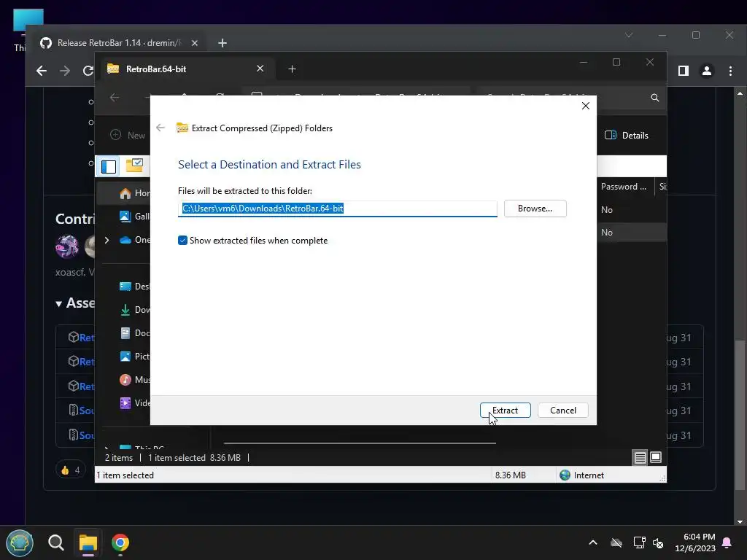Click the search magnifier in File Explorer
The width and height of the screenshot is (747, 560).
[655, 98]
